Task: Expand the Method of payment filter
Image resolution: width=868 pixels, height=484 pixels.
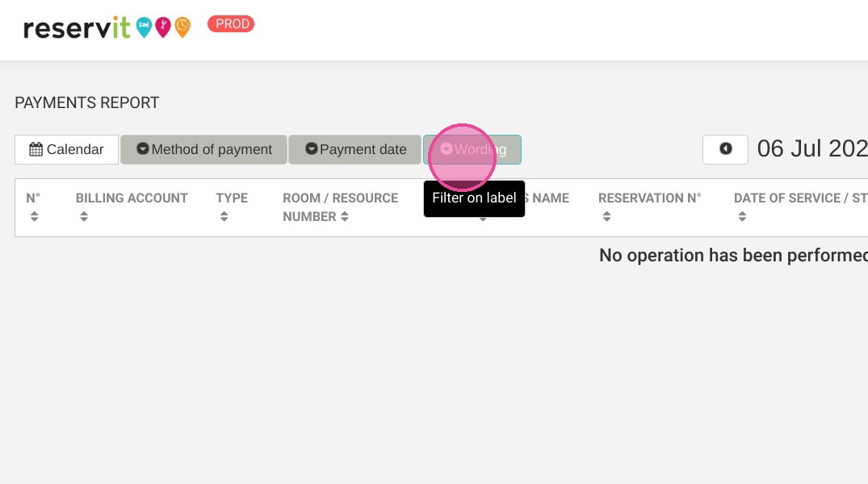Action: pyautogui.click(x=203, y=149)
